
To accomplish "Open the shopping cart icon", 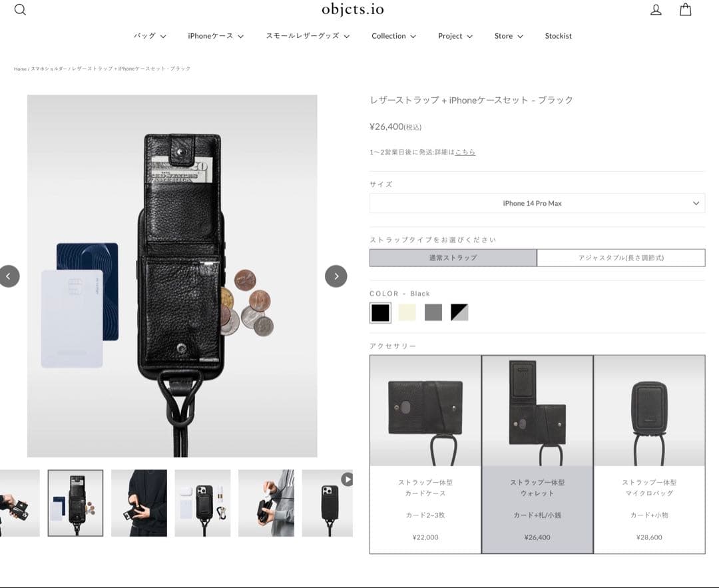I will 685,10.
